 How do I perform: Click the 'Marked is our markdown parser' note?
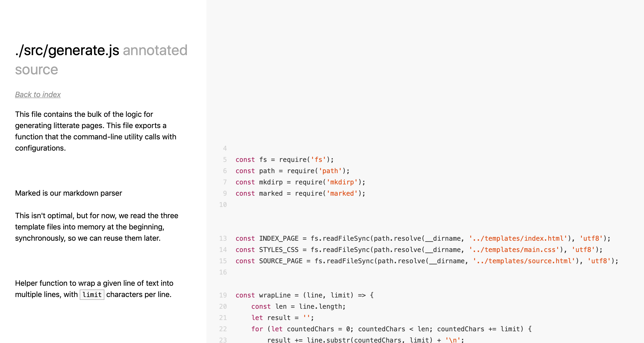68,193
